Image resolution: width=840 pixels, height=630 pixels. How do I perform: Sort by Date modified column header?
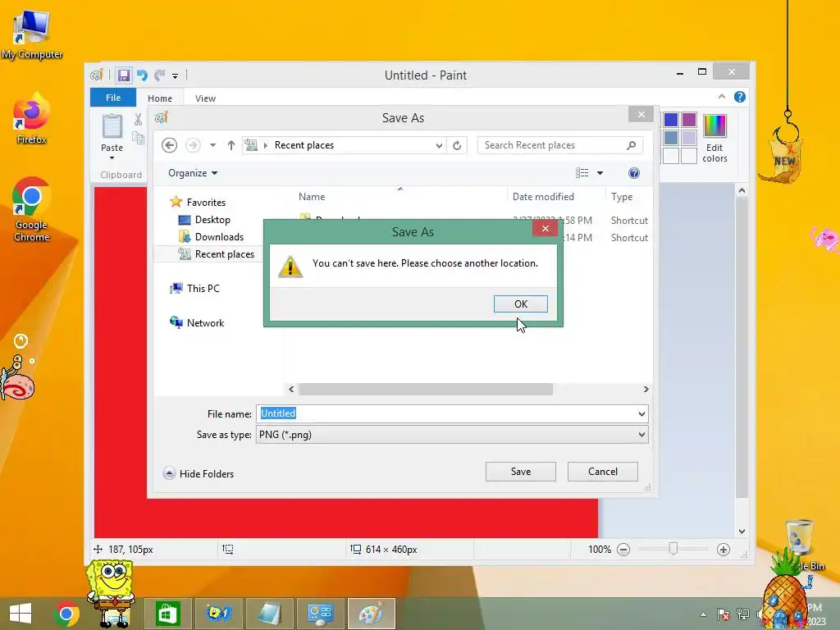click(x=543, y=197)
